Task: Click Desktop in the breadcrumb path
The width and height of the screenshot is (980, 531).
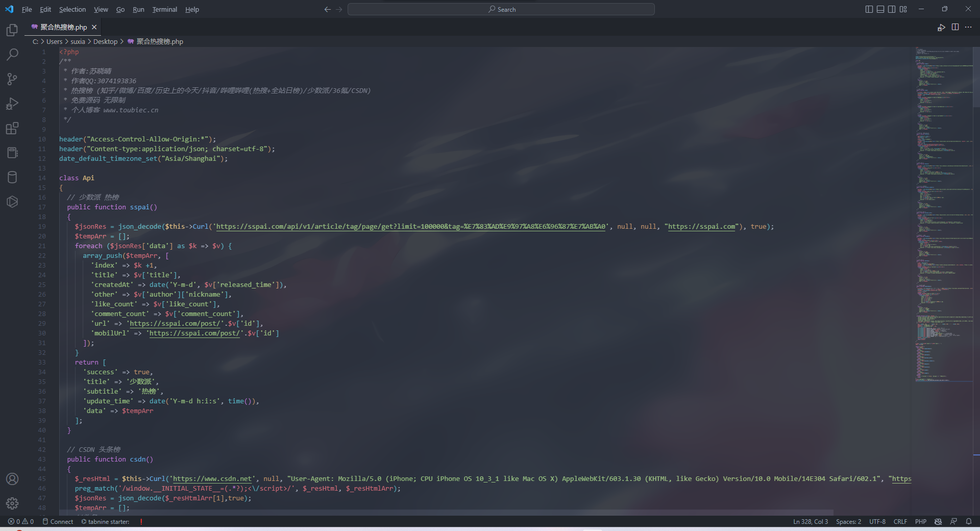Action: click(105, 41)
